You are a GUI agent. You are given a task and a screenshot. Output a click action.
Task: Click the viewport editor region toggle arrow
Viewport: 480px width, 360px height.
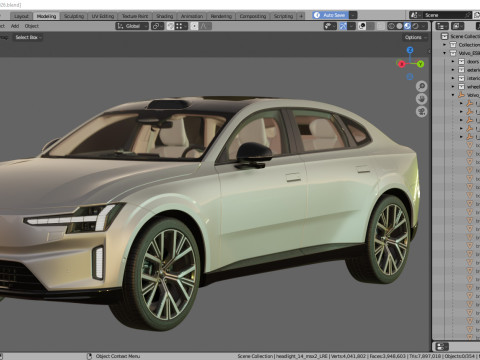pyautogui.click(x=429, y=51)
